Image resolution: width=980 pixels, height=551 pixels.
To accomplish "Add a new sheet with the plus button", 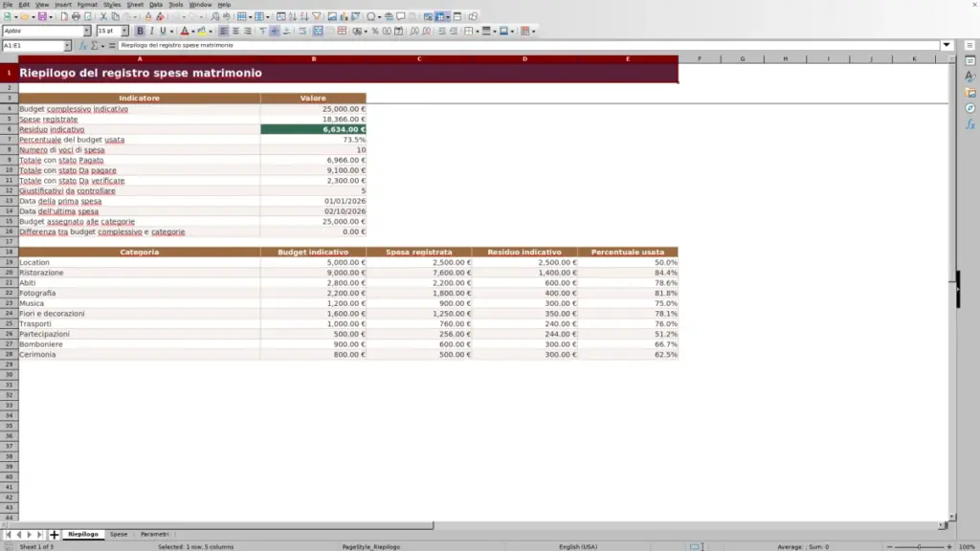I will pyautogui.click(x=54, y=534).
